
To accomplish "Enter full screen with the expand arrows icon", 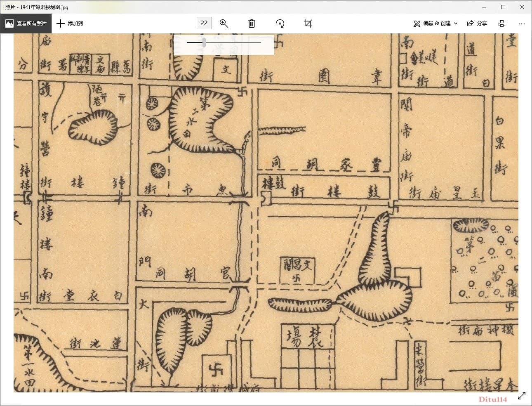I will point(522,396).
